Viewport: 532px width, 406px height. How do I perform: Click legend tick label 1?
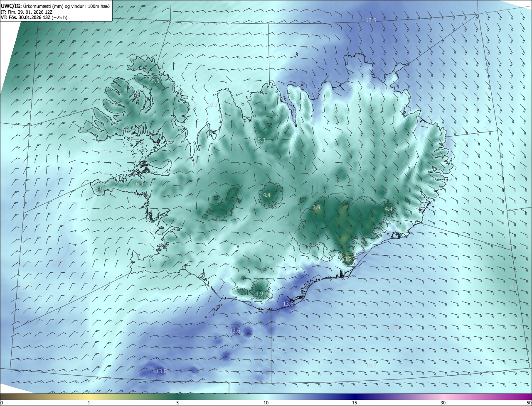click(x=89, y=403)
